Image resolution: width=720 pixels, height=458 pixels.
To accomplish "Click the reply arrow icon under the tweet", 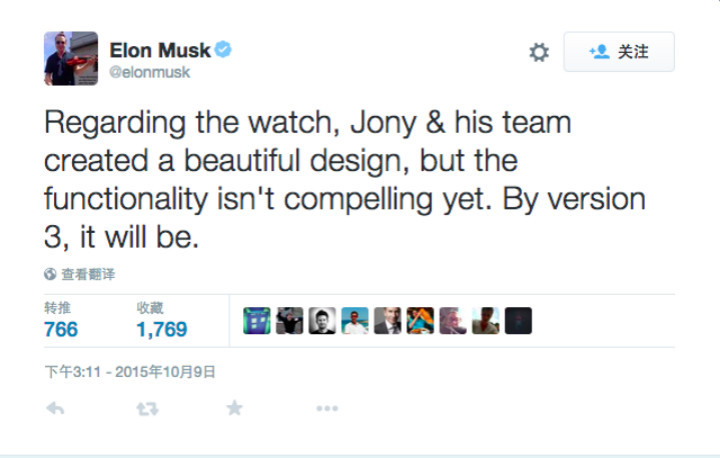I will [56, 408].
